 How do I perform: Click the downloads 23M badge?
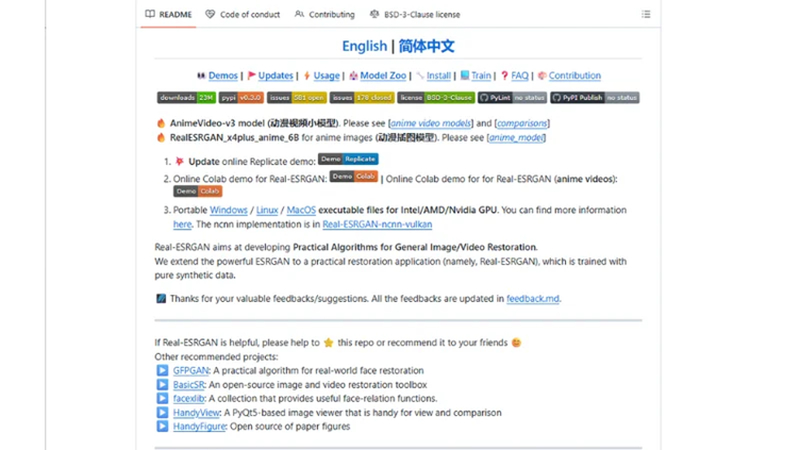187,97
